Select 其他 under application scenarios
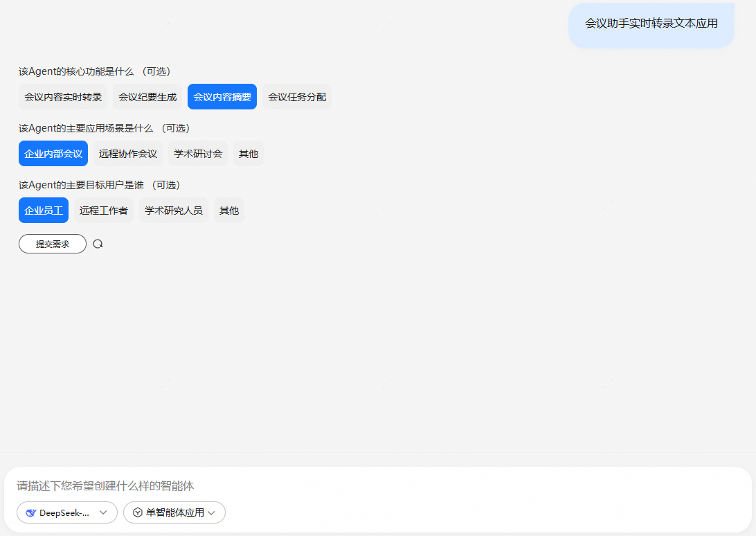 click(249, 154)
